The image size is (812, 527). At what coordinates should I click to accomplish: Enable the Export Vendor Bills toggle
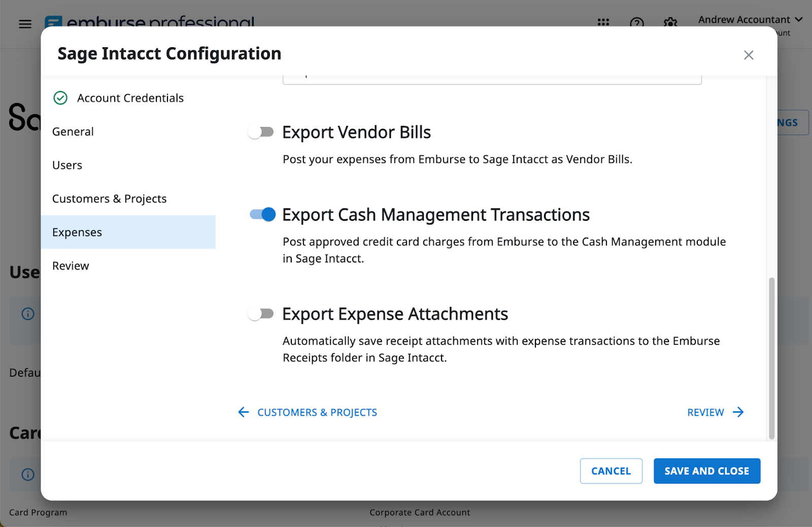pyautogui.click(x=261, y=132)
